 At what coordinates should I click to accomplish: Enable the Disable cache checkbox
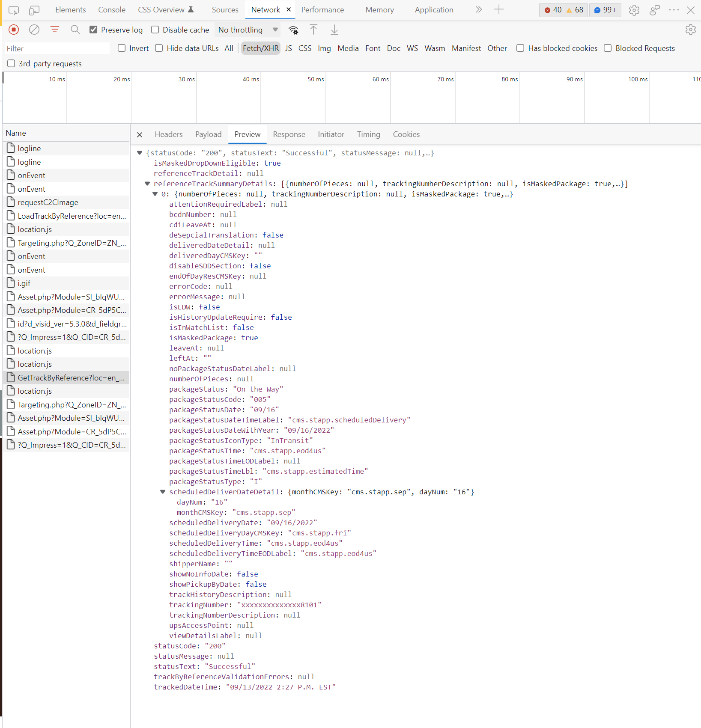[x=155, y=30]
